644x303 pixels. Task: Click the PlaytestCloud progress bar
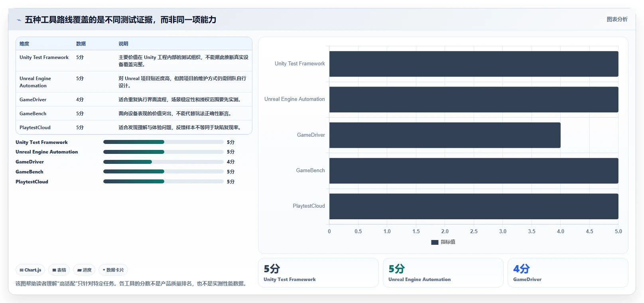tap(163, 181)
